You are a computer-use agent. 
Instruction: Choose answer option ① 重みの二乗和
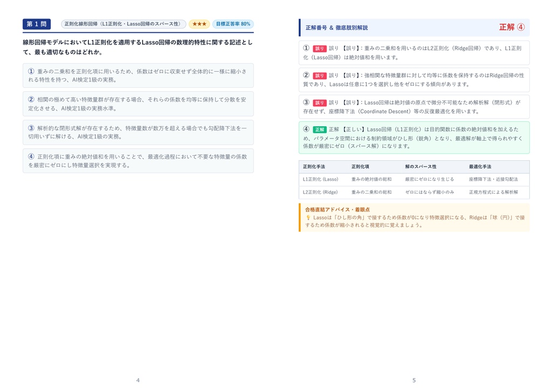138,75
